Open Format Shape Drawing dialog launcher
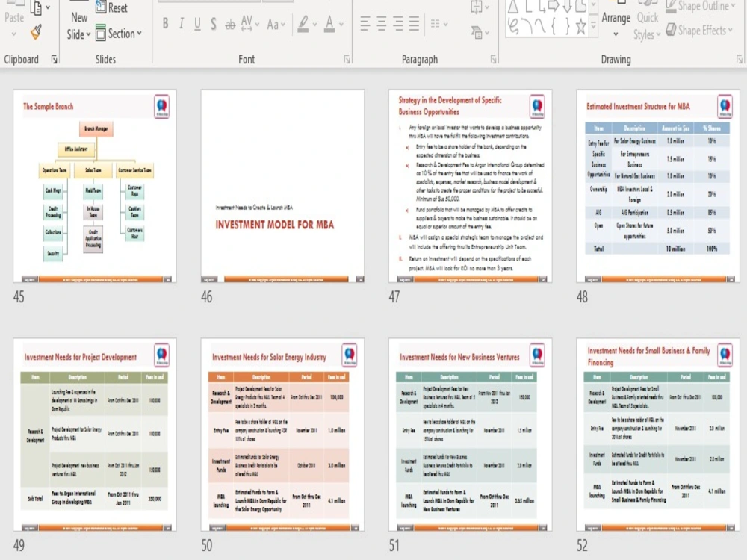747x560 pixels. (739, 59)
